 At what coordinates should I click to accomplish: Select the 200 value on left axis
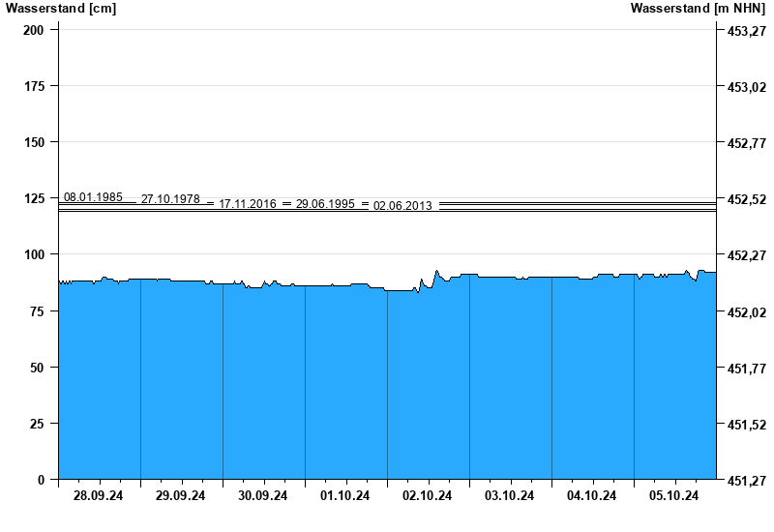pyautogui.click(x=34, y=30)
